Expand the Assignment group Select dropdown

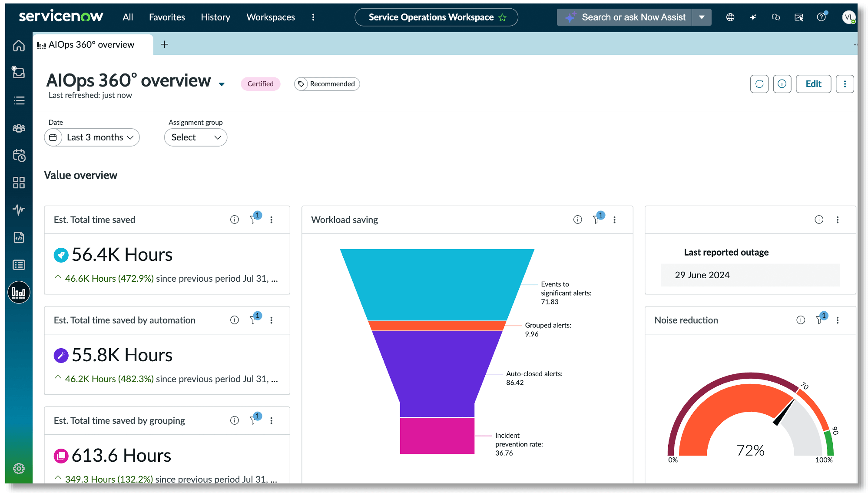coord(195,137)
